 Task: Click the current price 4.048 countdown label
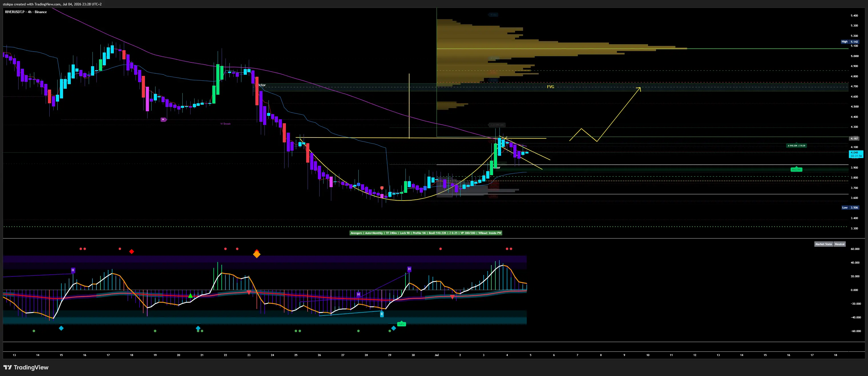856,154
